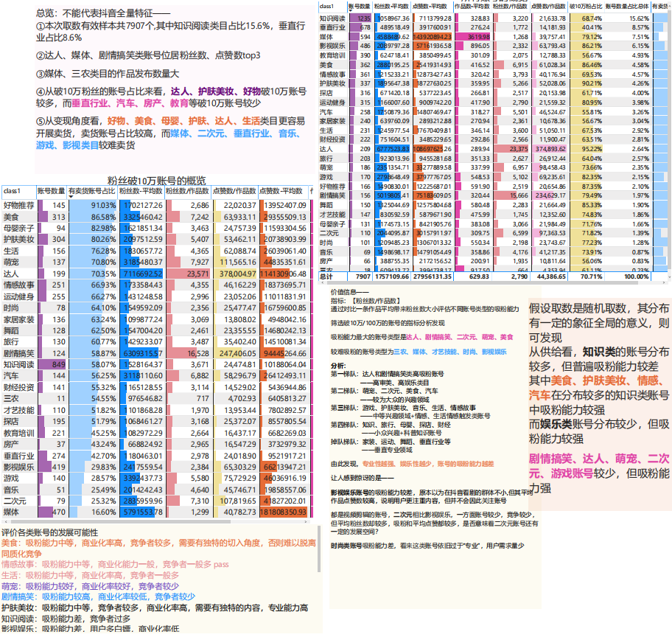
Task: Click the 假设取数是随机取数 paragraph
Action: click(x=599, y=323)
